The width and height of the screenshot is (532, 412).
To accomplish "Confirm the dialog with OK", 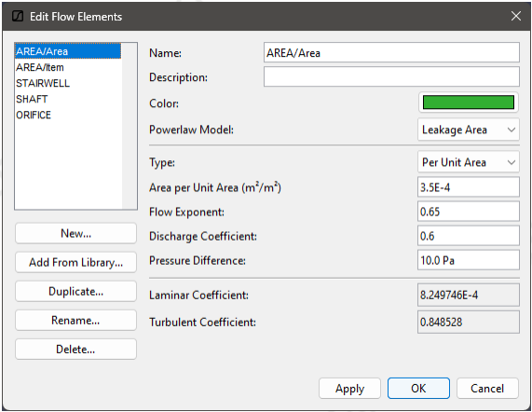I will coord(418,389).
